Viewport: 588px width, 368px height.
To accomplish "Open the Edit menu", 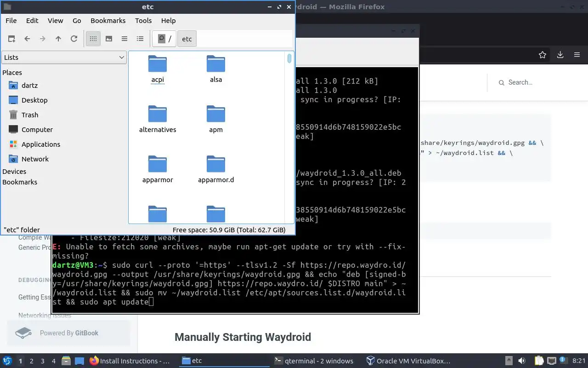I will coord(32,21).
